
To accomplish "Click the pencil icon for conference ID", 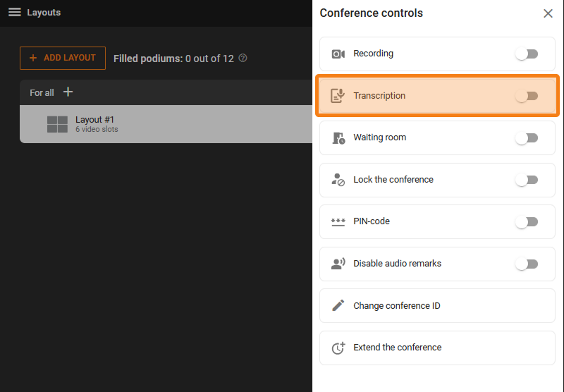I will (x=338, y=306).
